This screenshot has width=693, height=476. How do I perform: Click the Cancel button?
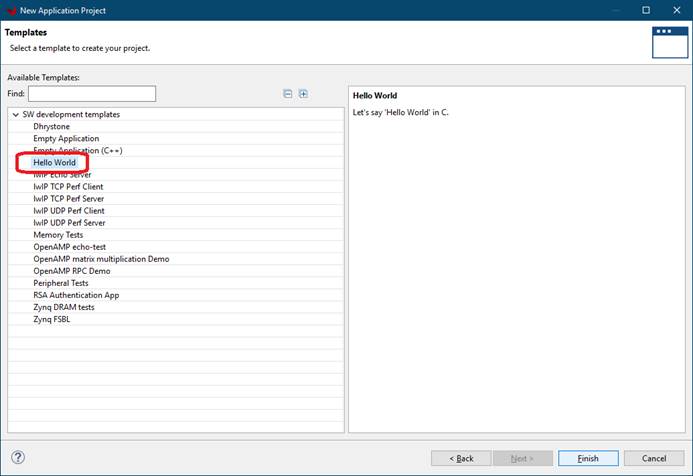tap(653, 458)
